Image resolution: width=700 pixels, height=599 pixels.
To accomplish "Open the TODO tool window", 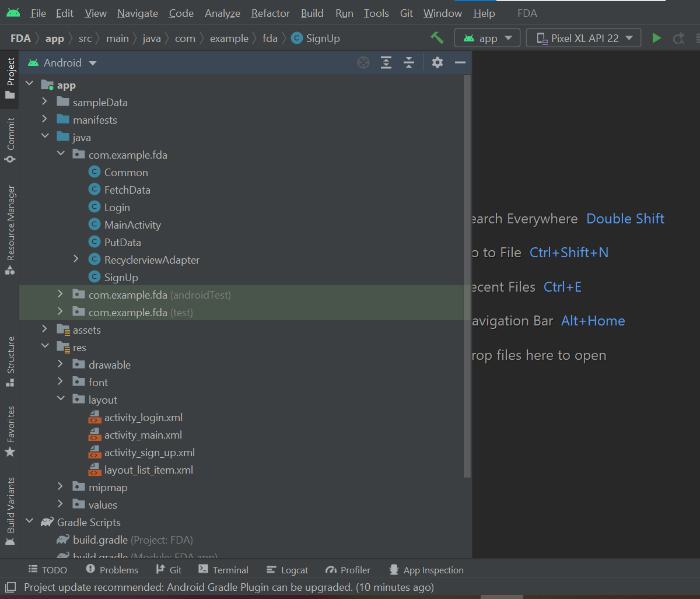I will (x=48, y=570).
